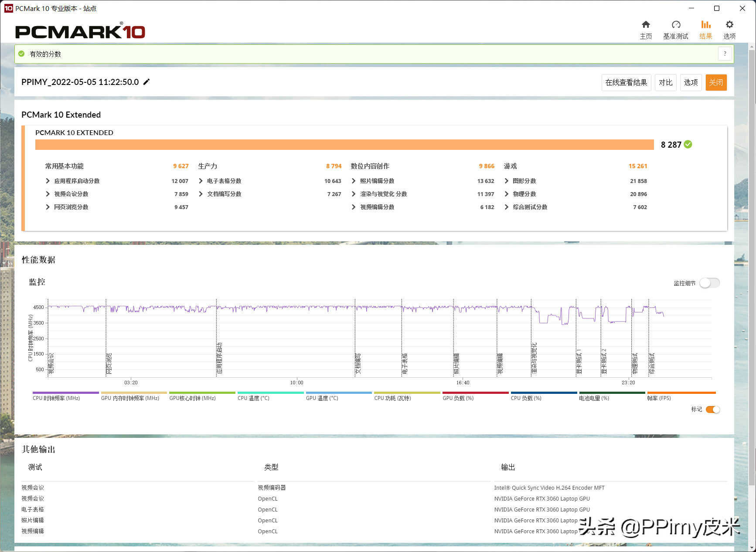
Task: Click Intel Quick Sync Video H.264 Encoder MFT
Action: pyautogui.click(x=549, y=488)
